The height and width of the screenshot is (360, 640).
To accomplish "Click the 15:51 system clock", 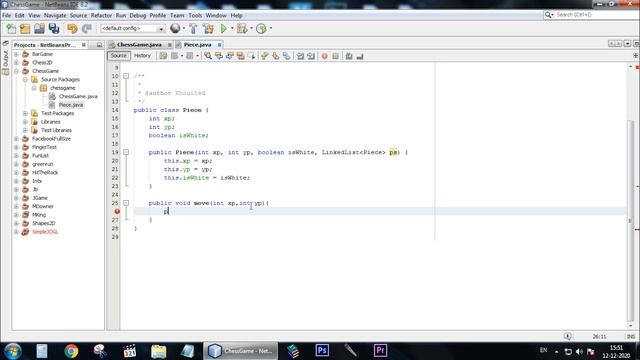I will pyautogui.click(x=616, y=348).
